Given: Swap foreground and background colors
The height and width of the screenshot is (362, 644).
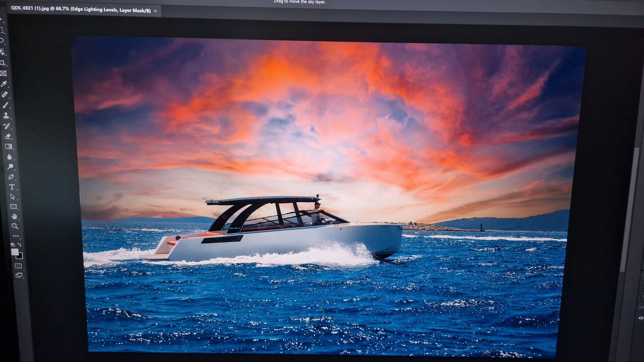Looking at the screenshot, I should tap(19, 244).
